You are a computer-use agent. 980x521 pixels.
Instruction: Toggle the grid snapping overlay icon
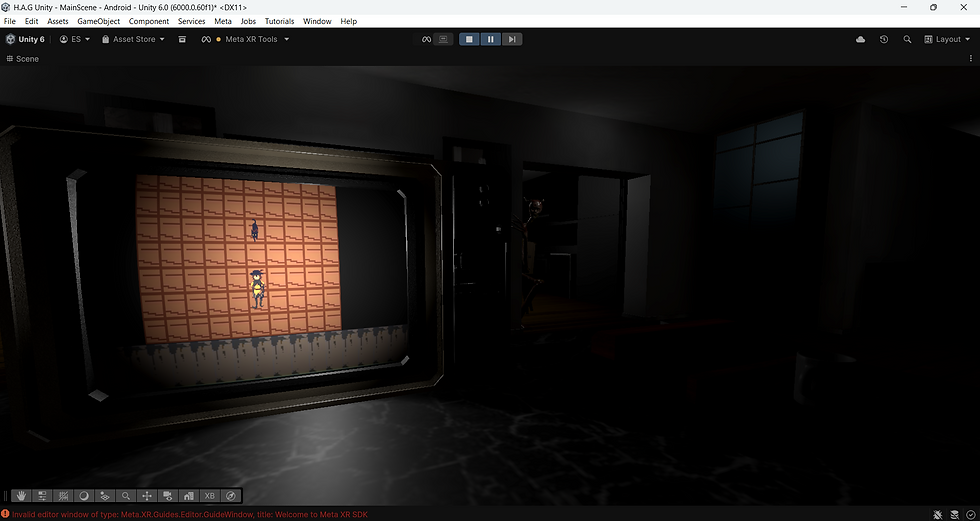[63, 495]
